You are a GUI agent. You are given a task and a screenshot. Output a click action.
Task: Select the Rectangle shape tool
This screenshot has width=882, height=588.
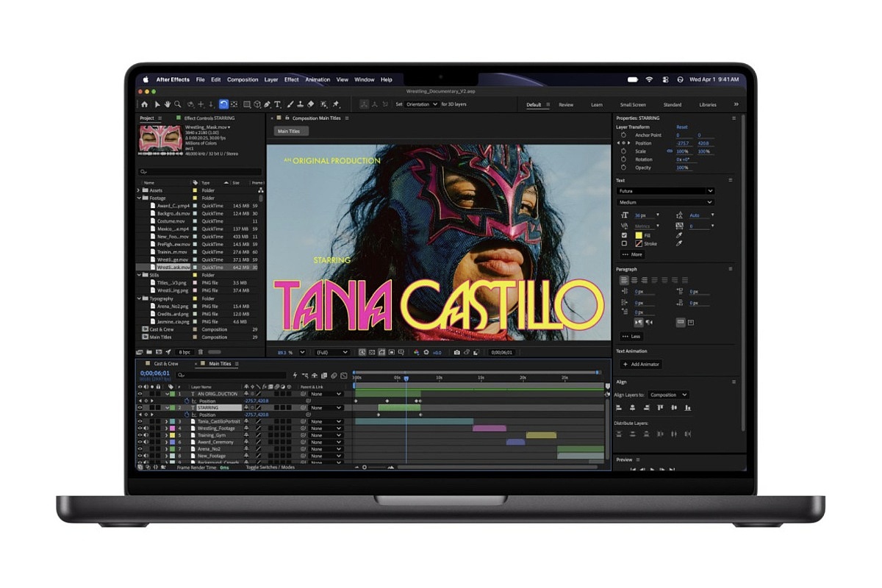point(247,104)
